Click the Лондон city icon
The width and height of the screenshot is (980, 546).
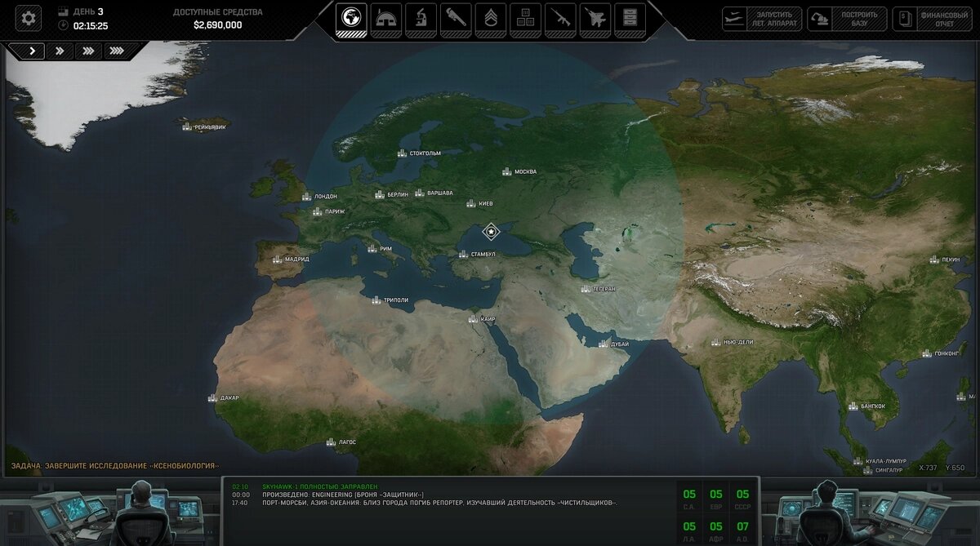click(306, 197)
